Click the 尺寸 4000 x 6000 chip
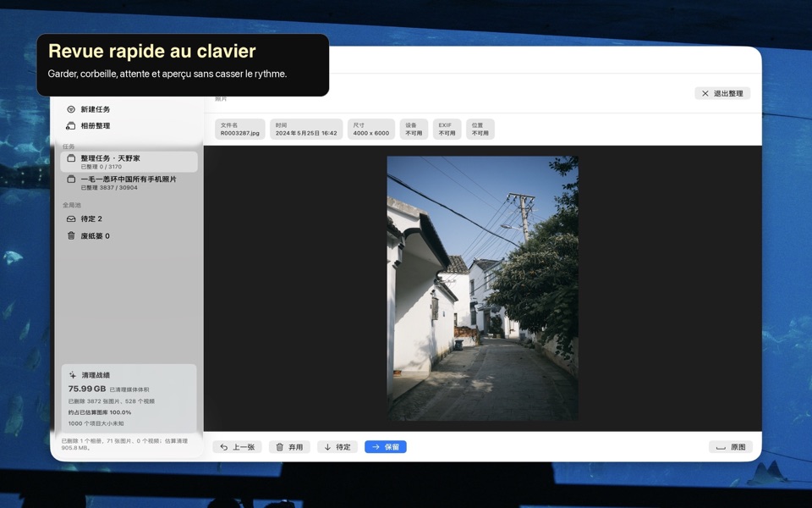Image resolution: width=812 pixels, height=508 pixels. pyautogui.click(x=370, y=129)
